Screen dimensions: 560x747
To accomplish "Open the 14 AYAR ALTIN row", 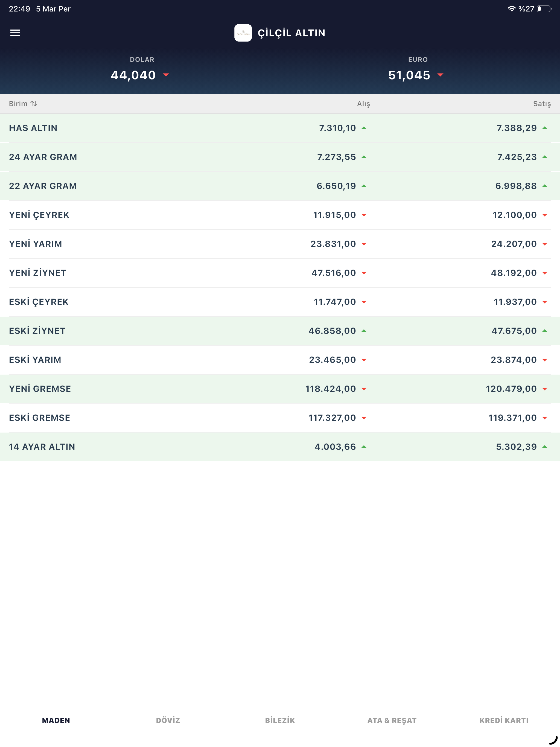I will click(x=280, y=447).
